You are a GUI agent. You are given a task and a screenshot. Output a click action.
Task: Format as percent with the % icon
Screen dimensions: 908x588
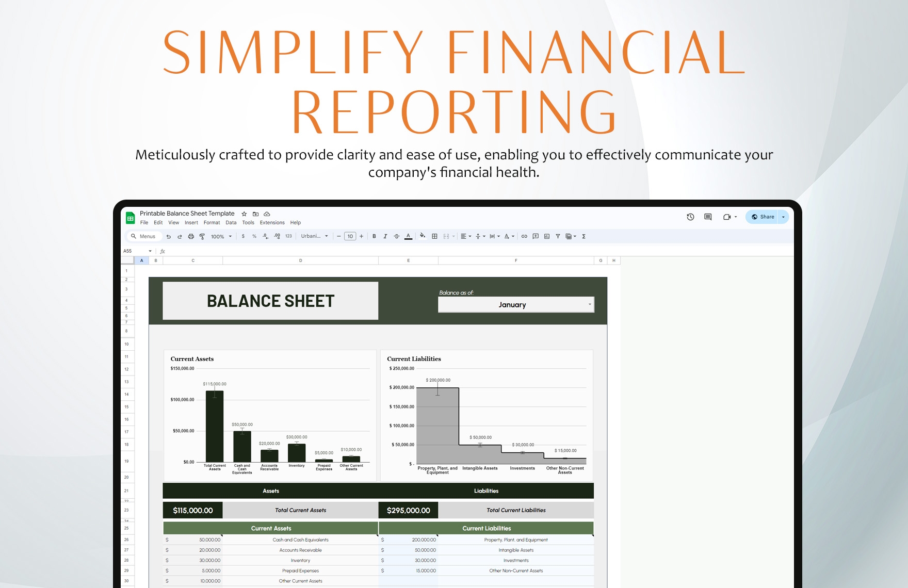pos(254,236)
